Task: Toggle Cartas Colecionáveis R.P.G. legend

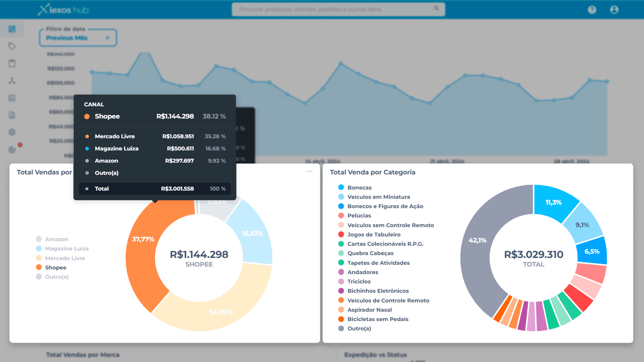Action: (381, 244)
